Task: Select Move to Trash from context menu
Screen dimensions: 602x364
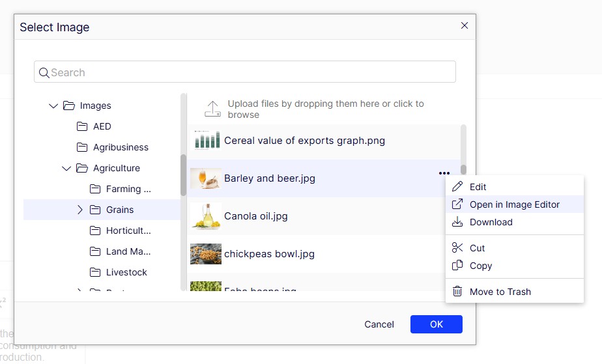Action: point(500,292)
